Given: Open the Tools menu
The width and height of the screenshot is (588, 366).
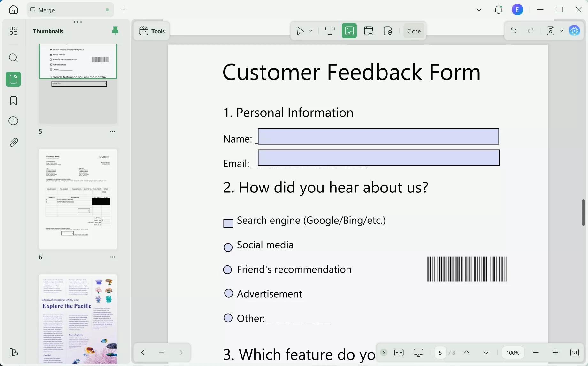Looking at the screenshot, I should click(x=151, y=31).
